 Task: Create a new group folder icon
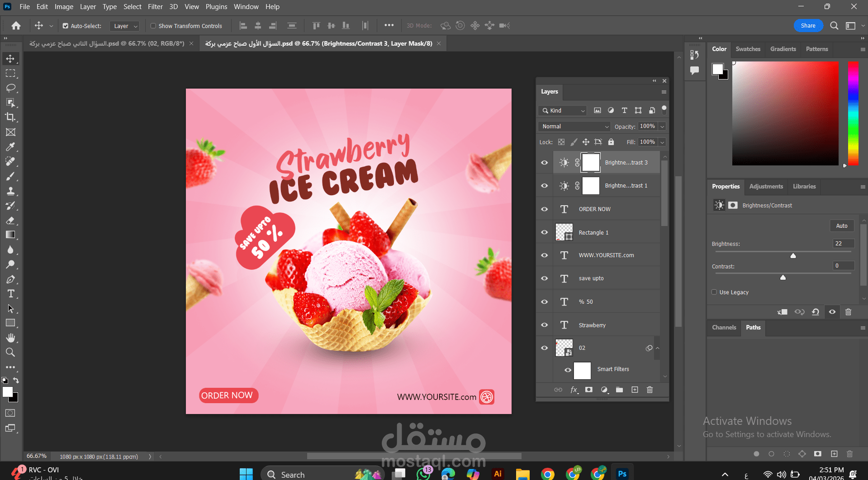(x=619, y=390)
